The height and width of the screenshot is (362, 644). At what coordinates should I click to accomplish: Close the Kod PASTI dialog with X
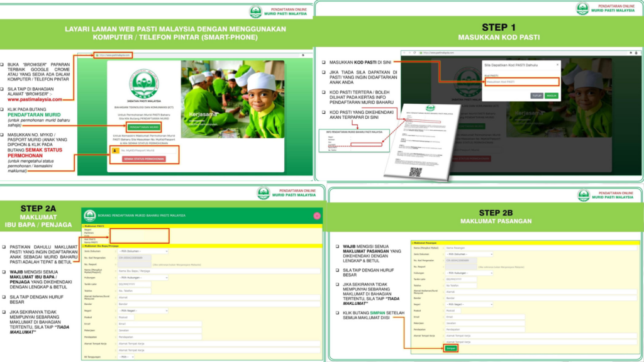[x=557, y=64]
